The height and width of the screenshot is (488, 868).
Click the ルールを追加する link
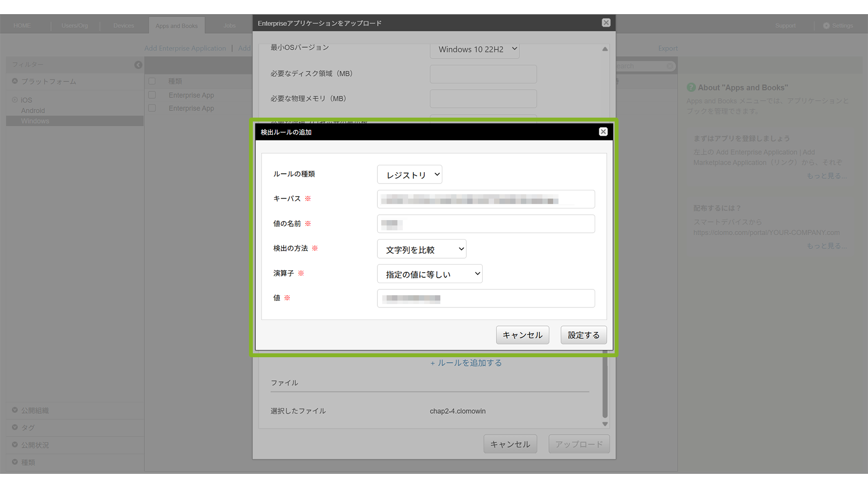(466, 363)
